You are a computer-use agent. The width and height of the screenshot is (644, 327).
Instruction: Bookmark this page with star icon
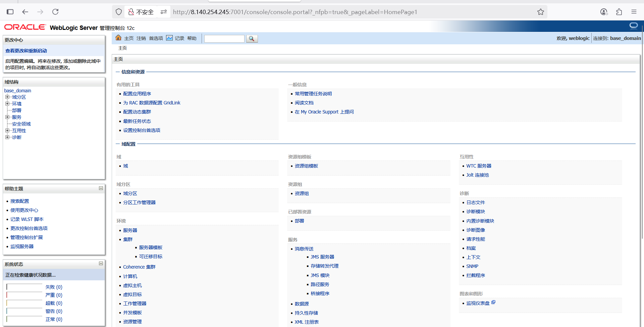point(541,12)
